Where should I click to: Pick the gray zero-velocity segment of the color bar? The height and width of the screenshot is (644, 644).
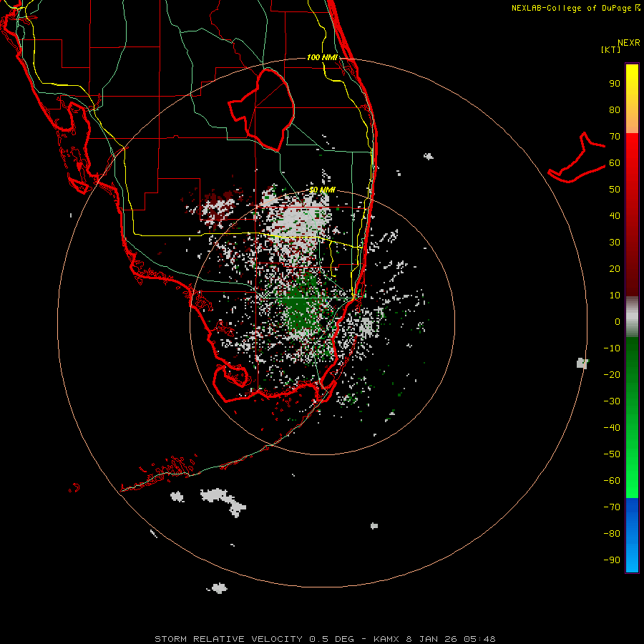632,317
